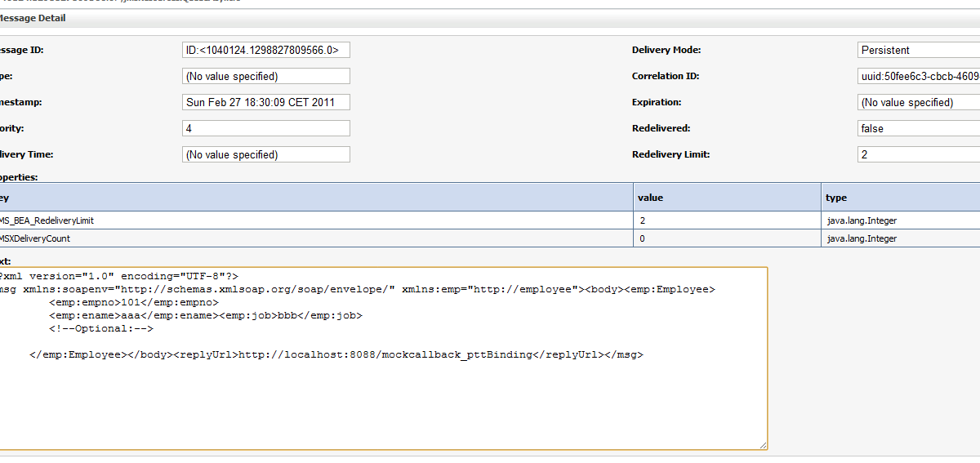This screenshot has height=463, width=980.
Task: Click the Expiration value field
Action: tap(919, 102)
